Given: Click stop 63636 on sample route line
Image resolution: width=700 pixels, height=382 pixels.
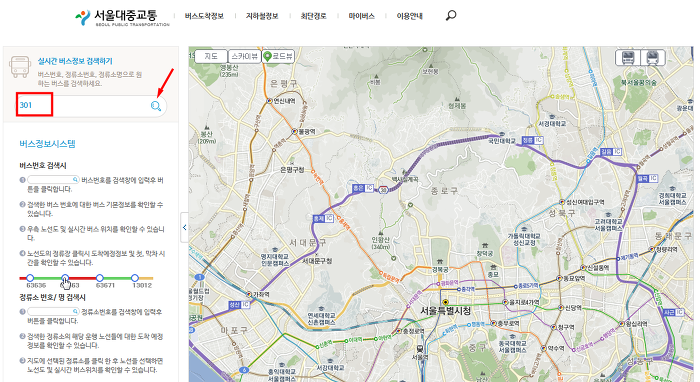Looking at the screenshot, I should [30, 278].
